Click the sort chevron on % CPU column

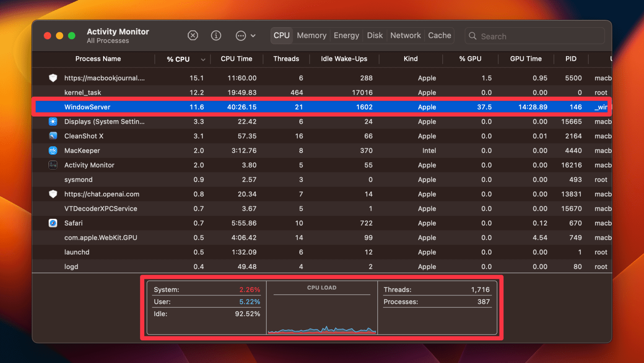[x=203, y=59]
